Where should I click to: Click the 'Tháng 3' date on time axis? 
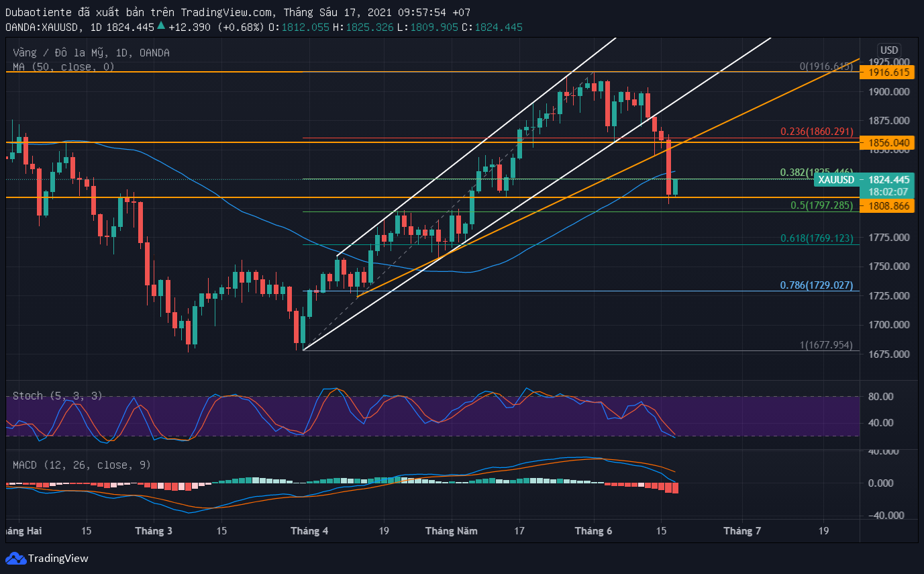click(x=154, y=531)
